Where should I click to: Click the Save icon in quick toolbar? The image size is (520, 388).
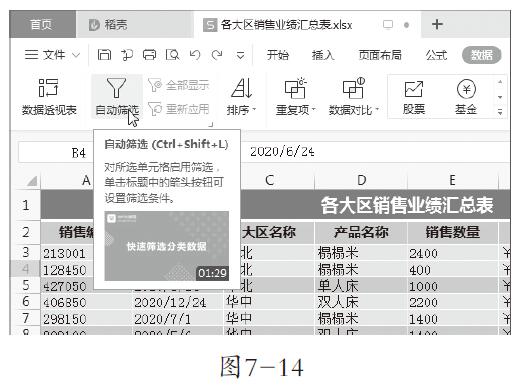point(104,55)
